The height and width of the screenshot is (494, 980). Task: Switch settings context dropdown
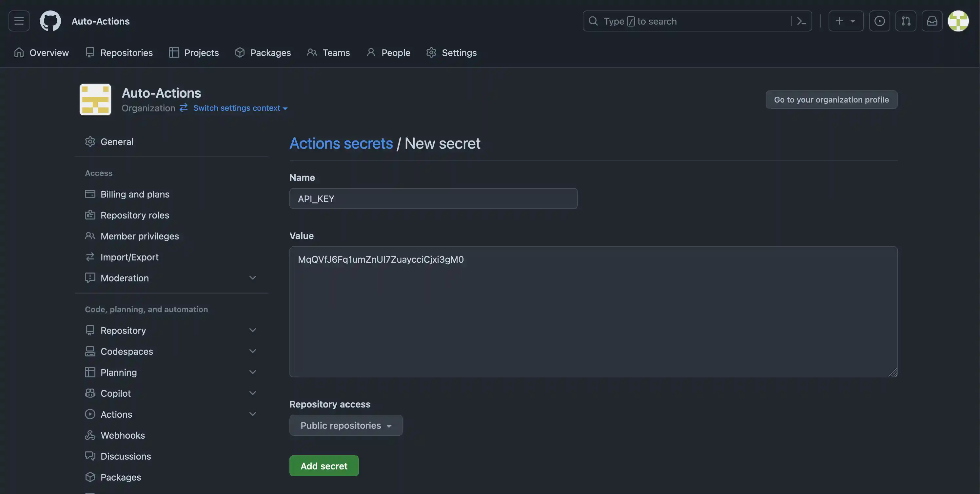click(240, 108)
